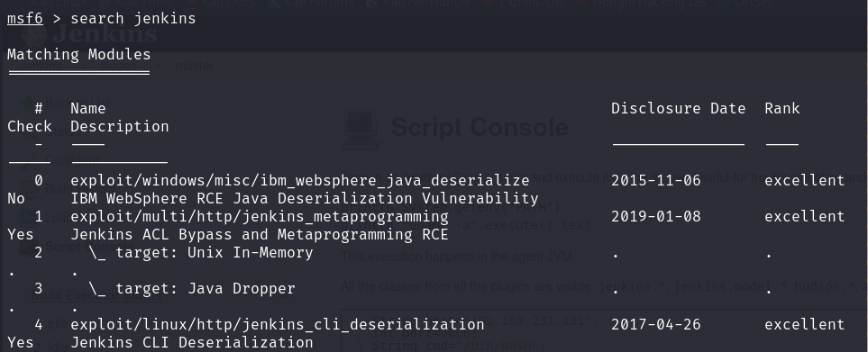Click the master breadcrumb in Jenkins page

[x=195, y=66]
